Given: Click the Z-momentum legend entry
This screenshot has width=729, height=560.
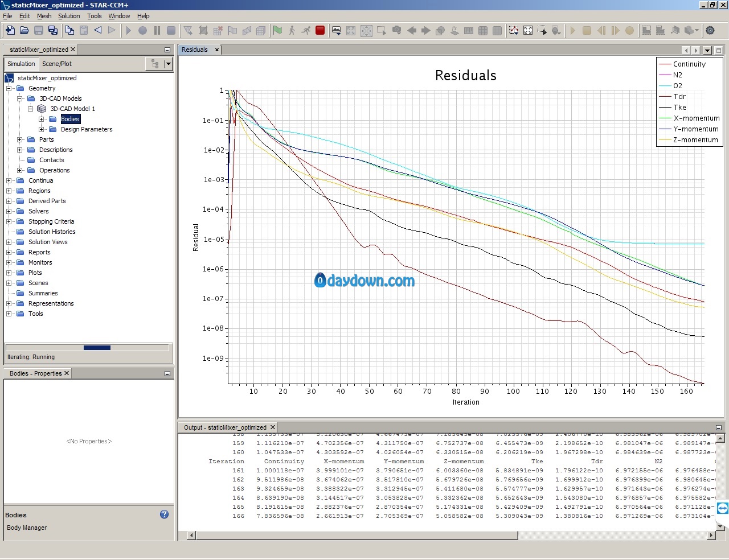Looking at the screenshot, I should 695,140.
